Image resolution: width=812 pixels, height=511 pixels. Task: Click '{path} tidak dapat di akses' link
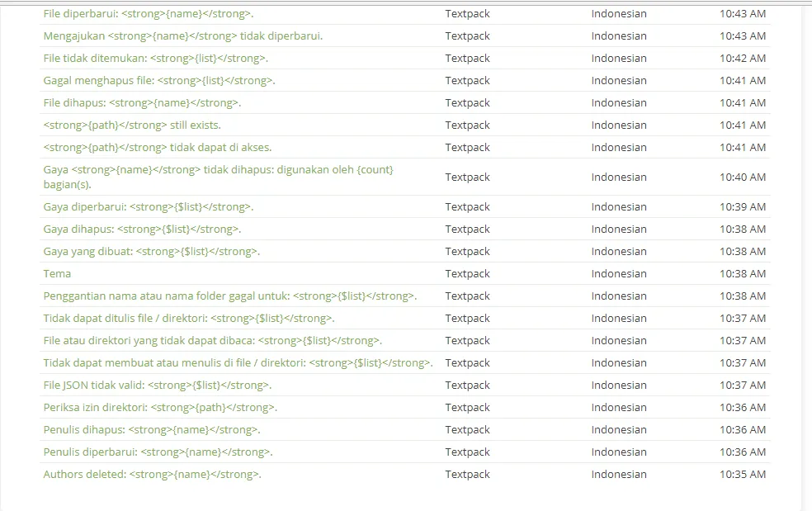pyautogui.click(x=158, y=148)
